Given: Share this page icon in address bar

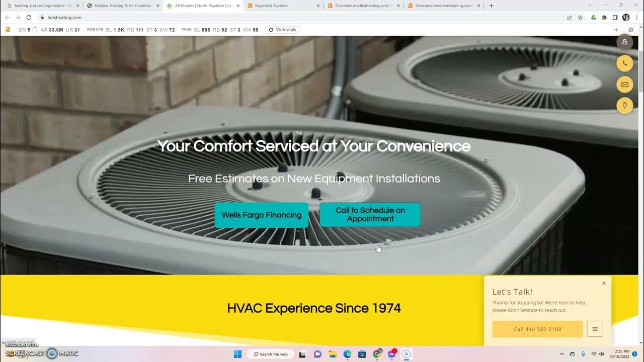Looking at the screenshot, I should (x=569, y=17).
